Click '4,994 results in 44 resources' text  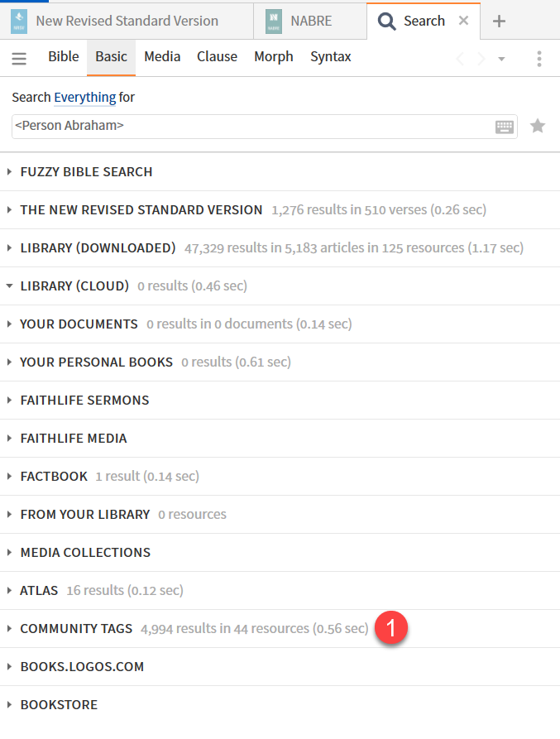225,629
